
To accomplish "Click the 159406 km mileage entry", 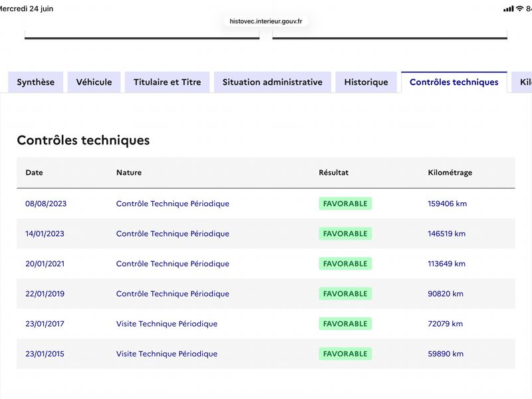I will click(447, 203).
